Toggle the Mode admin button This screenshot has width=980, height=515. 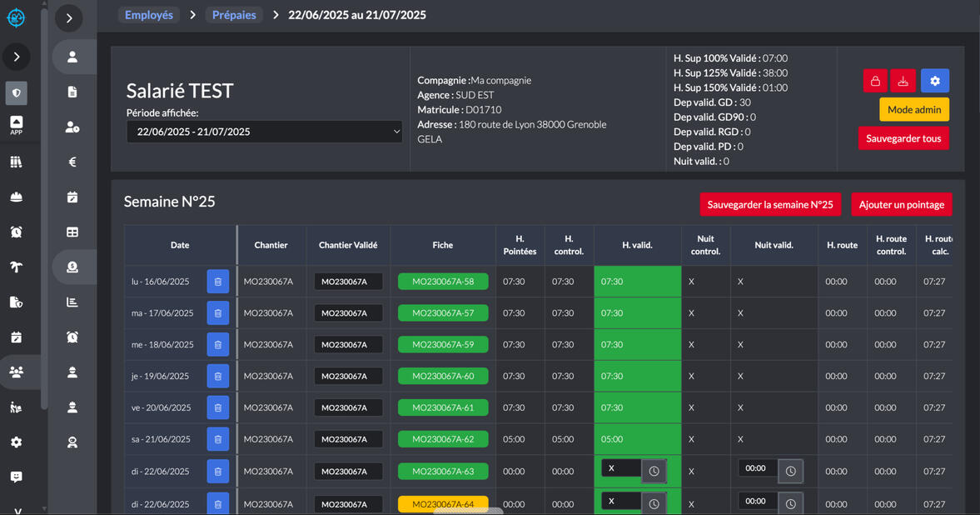pyautogui.click(x=913, y=110)
